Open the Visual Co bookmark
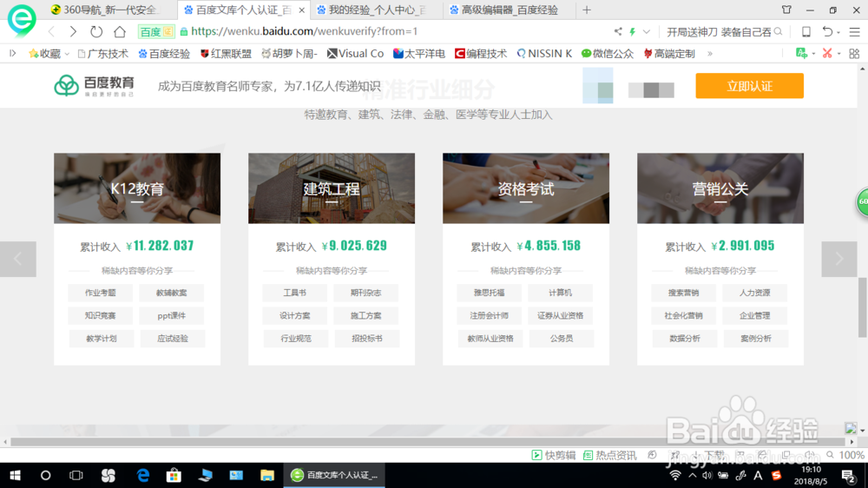The image size is (868, 488). pyautogui.click(x=355, y=54)
